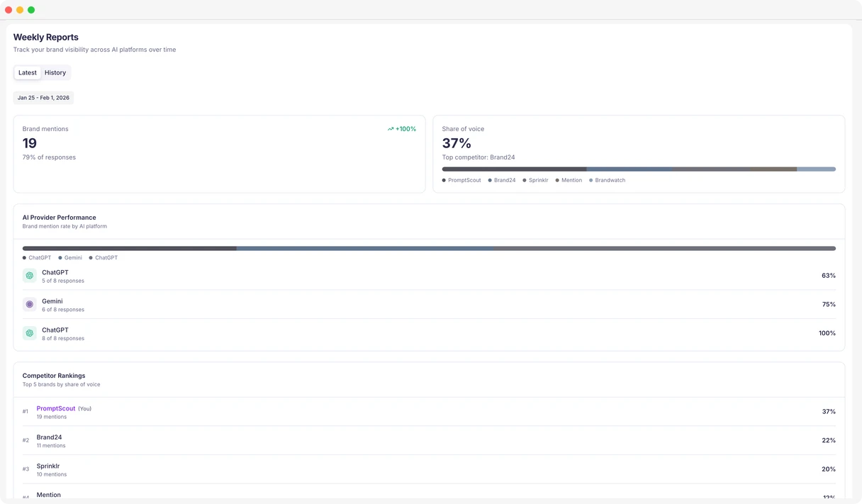Click the Gemini dot in provider performance legend
Image resolution: width=862 pixels, height=504 pixels.
(x=60, y=257)
